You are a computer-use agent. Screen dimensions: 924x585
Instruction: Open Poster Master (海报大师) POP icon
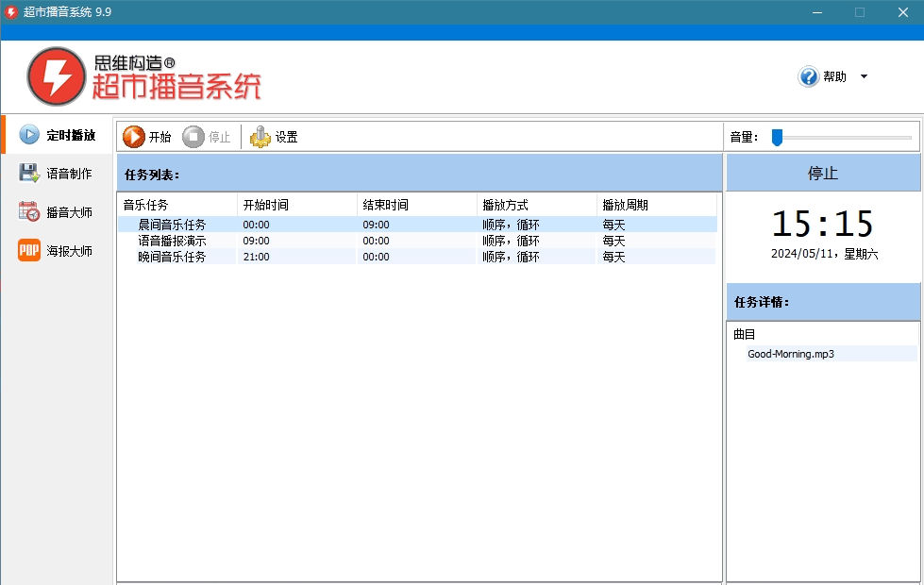(x=29, y=251)
